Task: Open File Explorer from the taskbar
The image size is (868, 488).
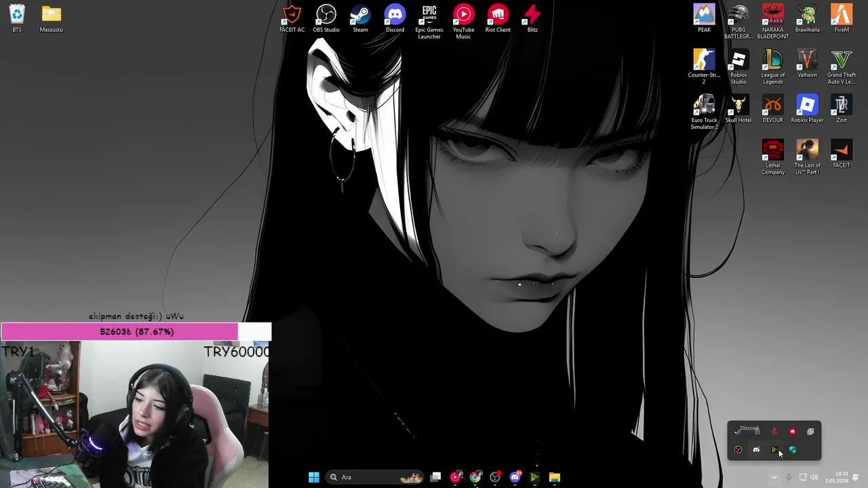Action: (x=555, y=477)
